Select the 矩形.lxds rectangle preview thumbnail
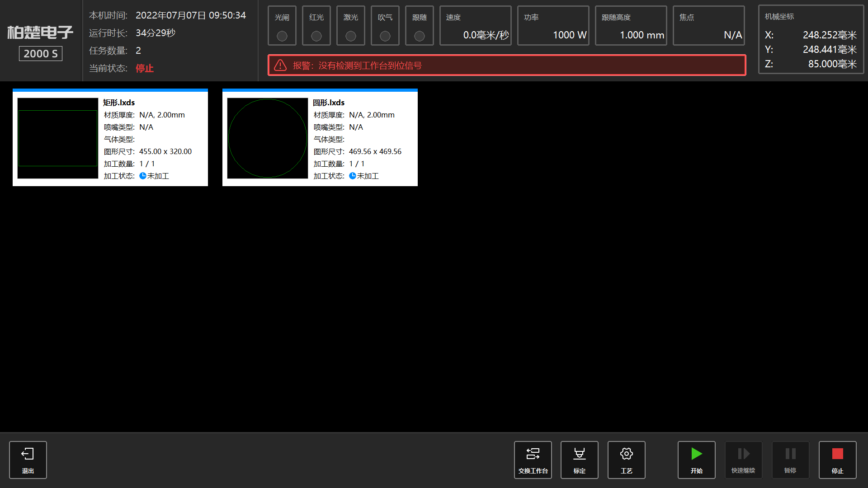The height and width of the screenshot is (488, 868). [58, 138]
